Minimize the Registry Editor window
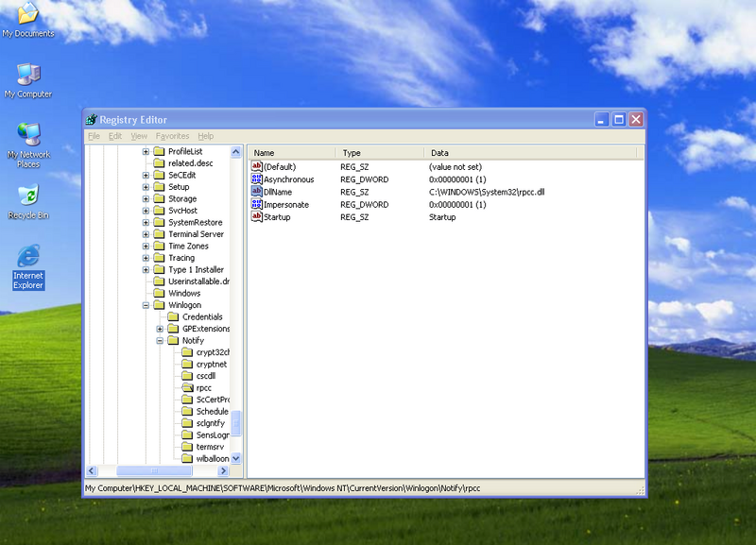756x545 pixels. pos(601,119)
